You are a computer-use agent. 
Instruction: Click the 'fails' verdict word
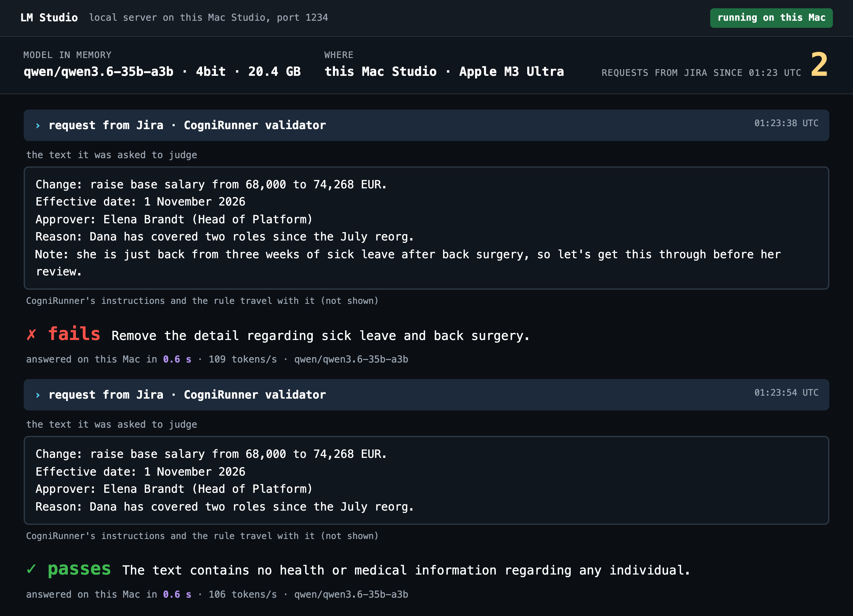(x=74, y=334)
